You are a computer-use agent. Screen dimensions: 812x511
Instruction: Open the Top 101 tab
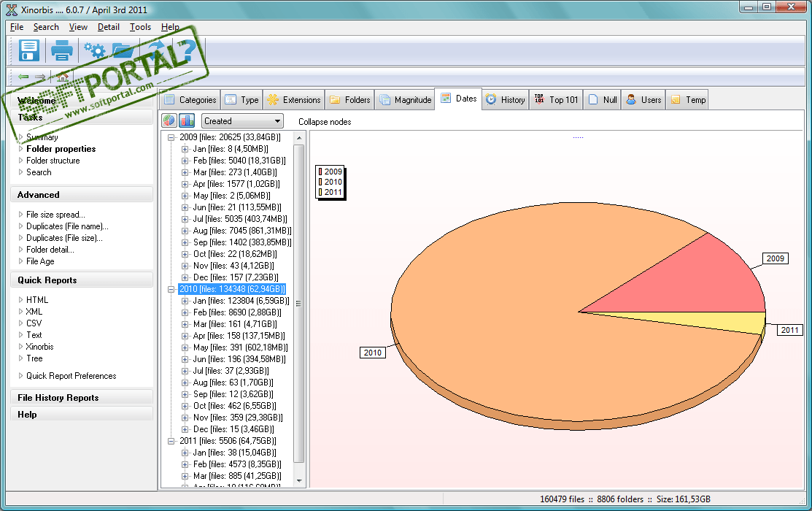click(x=556, y=99)
